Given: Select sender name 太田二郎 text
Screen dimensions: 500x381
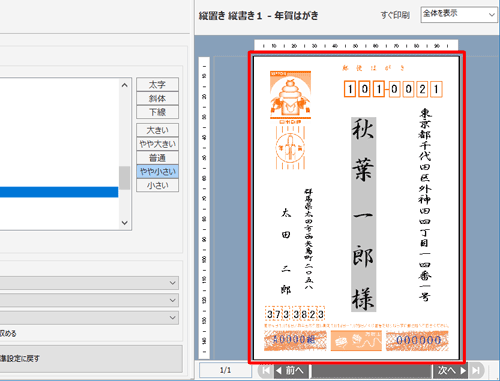Looking at the screenshot, I should (x=286, y=251).
